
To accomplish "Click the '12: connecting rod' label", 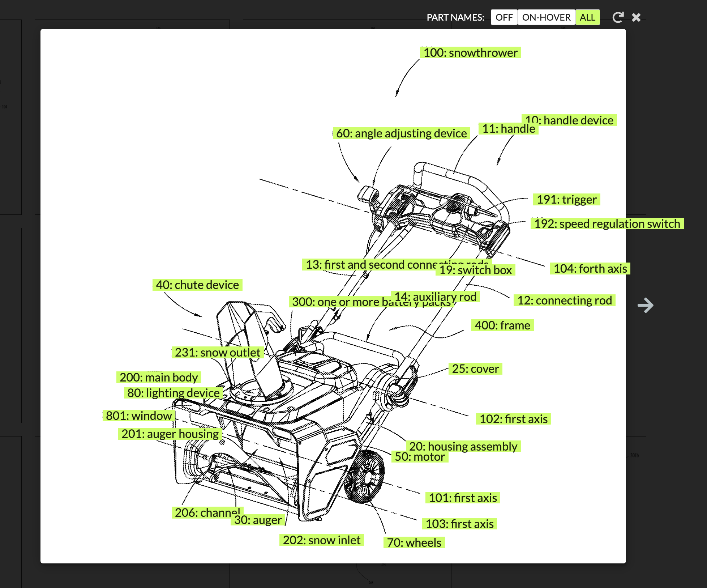I will tap(564, 301).
